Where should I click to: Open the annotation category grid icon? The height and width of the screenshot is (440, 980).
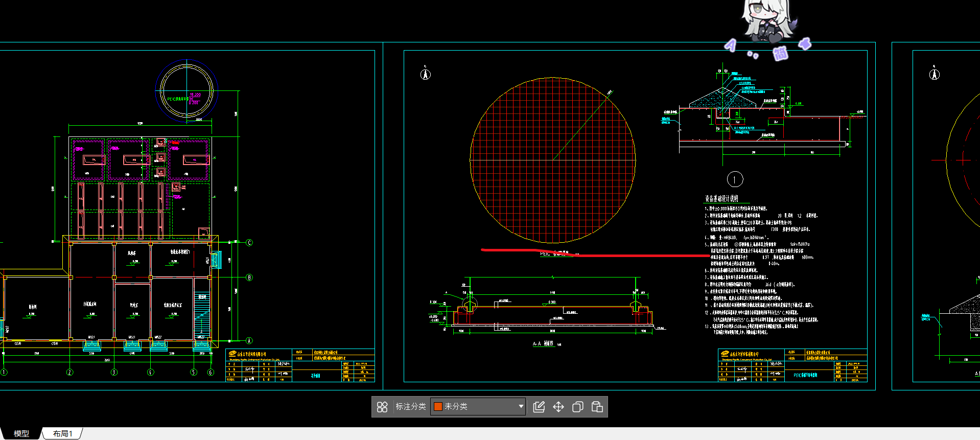[382, 407]
